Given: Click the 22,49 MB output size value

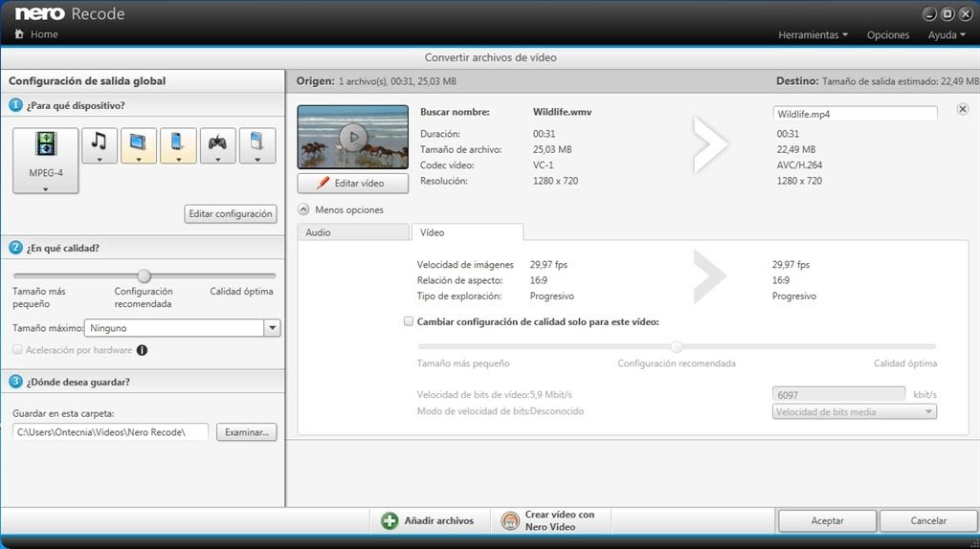Looking at the screenshot, I should 795,149.
